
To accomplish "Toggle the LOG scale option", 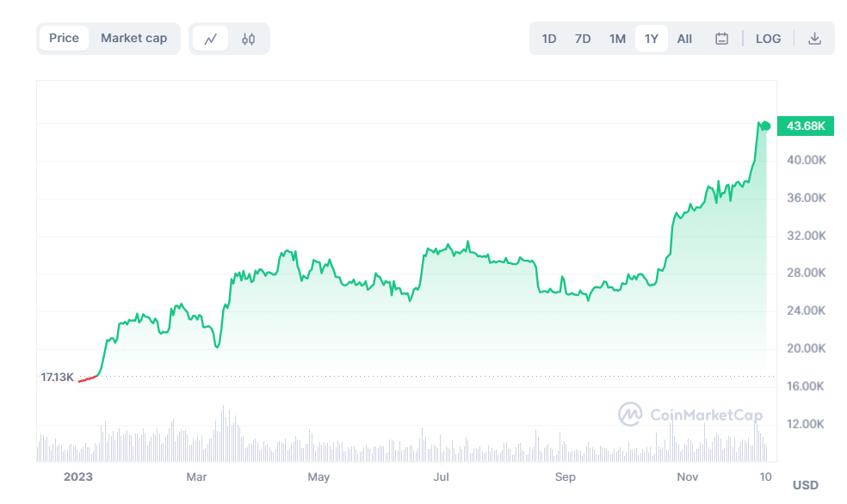I will click(x=768, y=39).
